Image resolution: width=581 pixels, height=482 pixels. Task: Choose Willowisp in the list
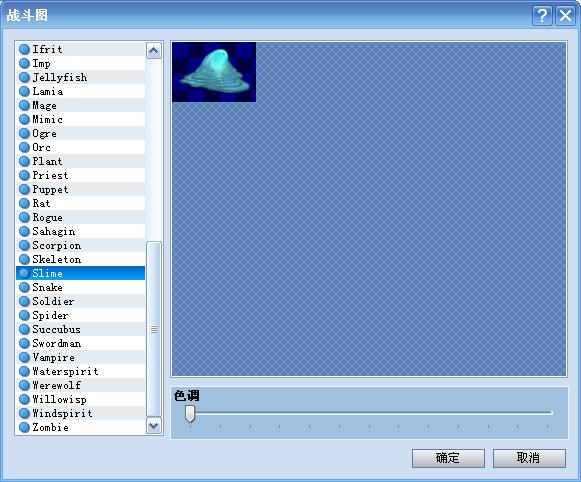pos(80,399)
